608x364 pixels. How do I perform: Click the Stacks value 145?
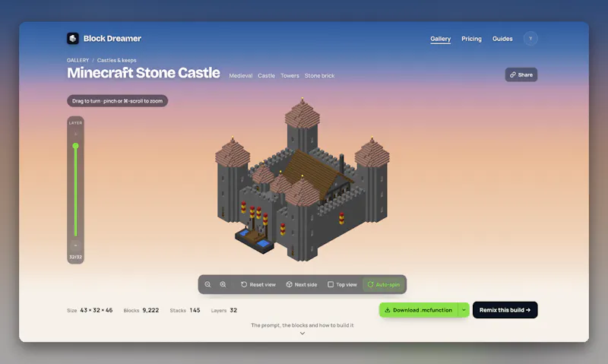[195, 310]
